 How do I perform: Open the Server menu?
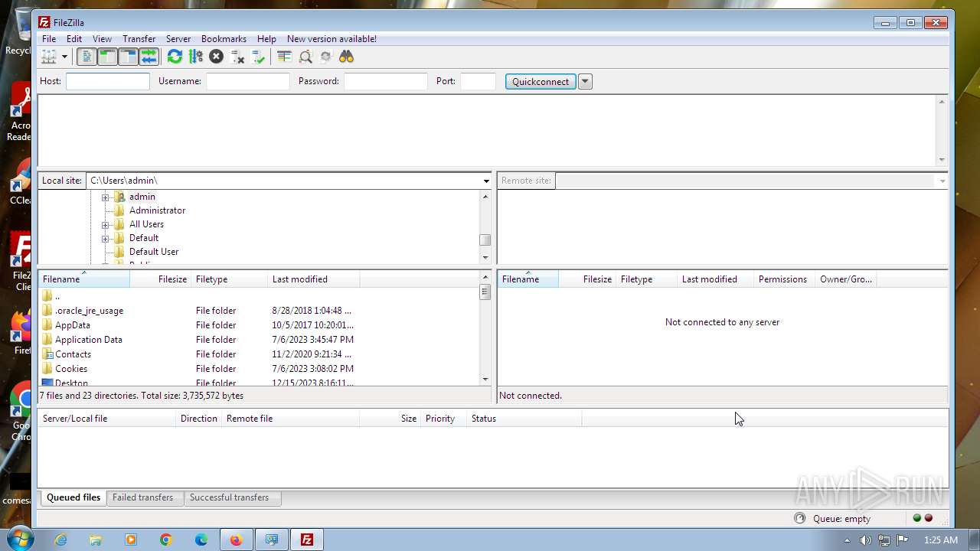178,39
